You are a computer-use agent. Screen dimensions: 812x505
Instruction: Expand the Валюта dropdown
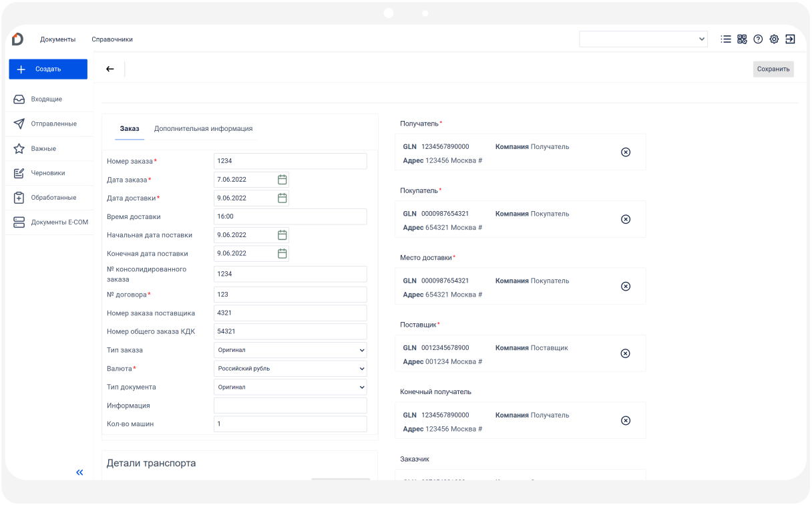pyautogui.click(x=290, y=369)
